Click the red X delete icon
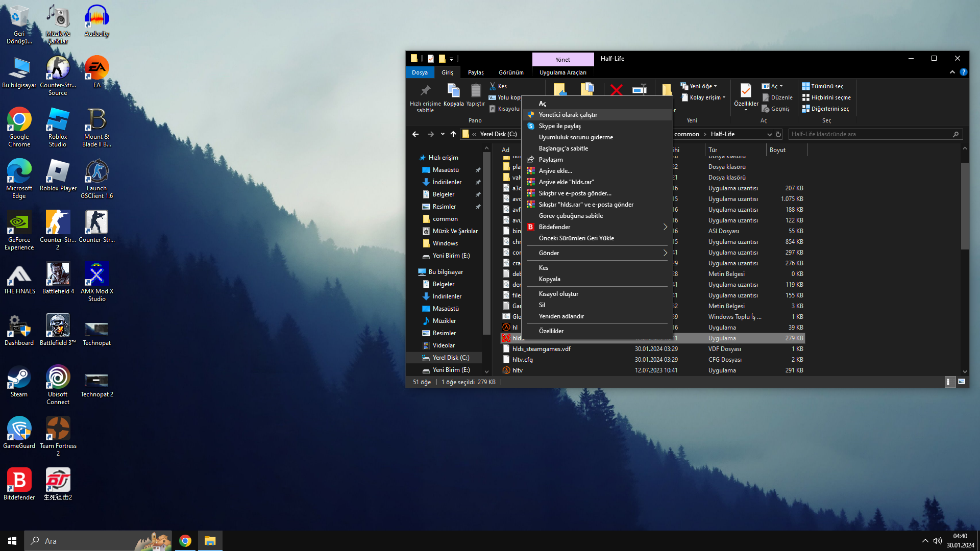Screen dimensions: 980x551 (x=616, y=90)
